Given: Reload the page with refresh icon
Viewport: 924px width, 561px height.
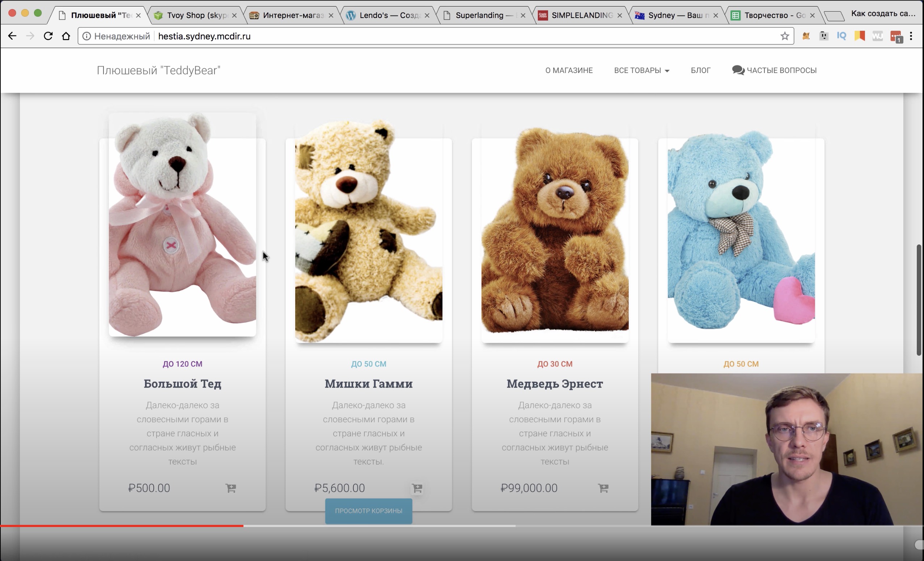Looking at the screenshot, I should (48, 37).
